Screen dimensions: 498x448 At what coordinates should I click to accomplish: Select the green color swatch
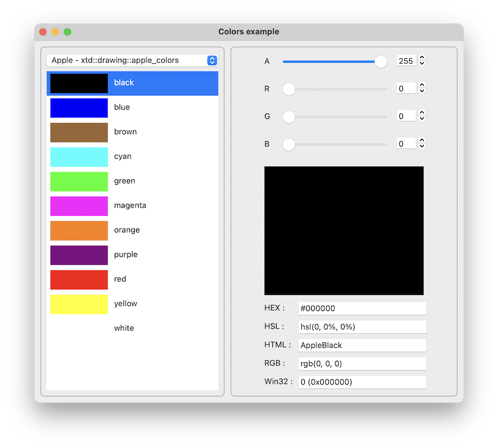[x=79, y=181]
